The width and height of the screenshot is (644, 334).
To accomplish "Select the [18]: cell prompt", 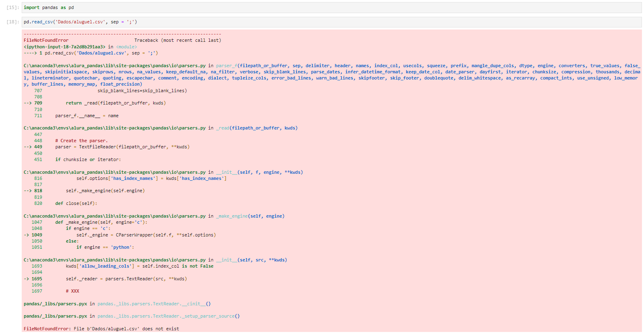I will tap(13, 22).
